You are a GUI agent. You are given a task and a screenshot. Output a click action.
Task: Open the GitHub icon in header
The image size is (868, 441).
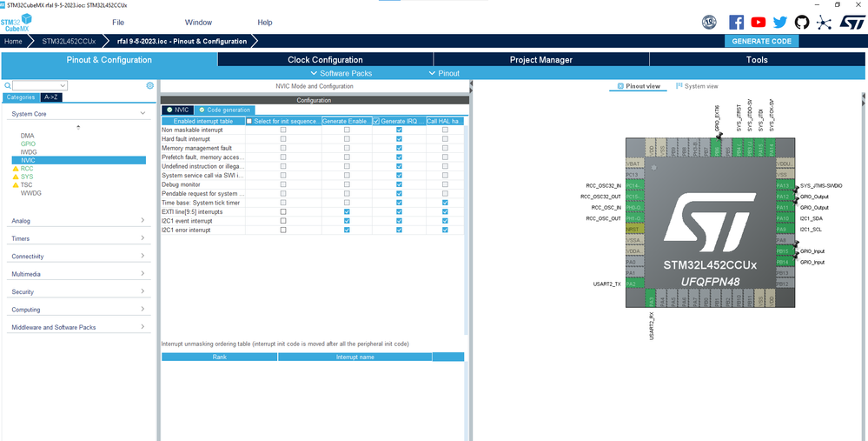[802, 22]
